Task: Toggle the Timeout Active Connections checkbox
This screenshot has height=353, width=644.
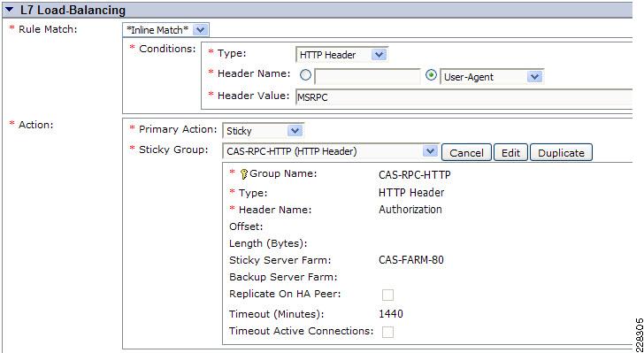Action: [387, 332]
